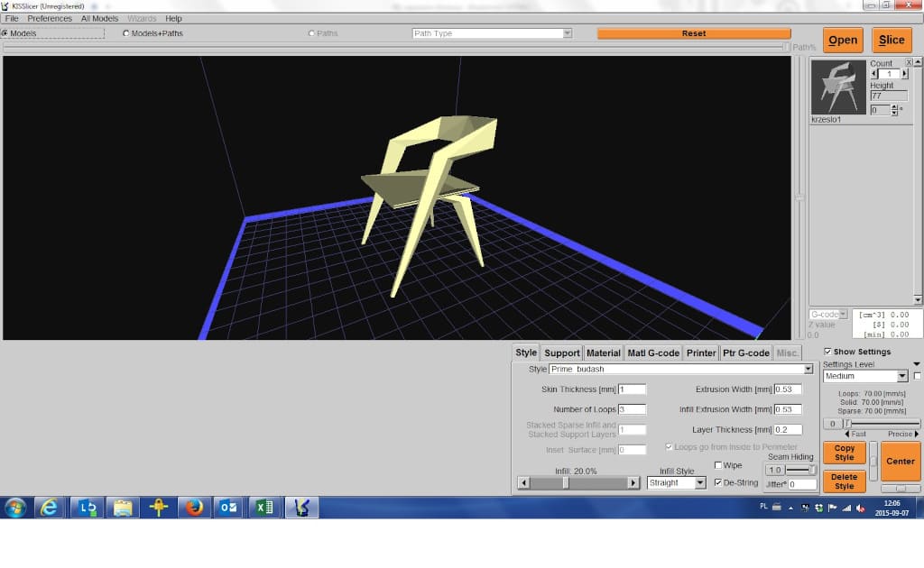Remove krzeslo1 model with the X icon
The height and width of the screenshot is (568, 924).
coord(909,62)
